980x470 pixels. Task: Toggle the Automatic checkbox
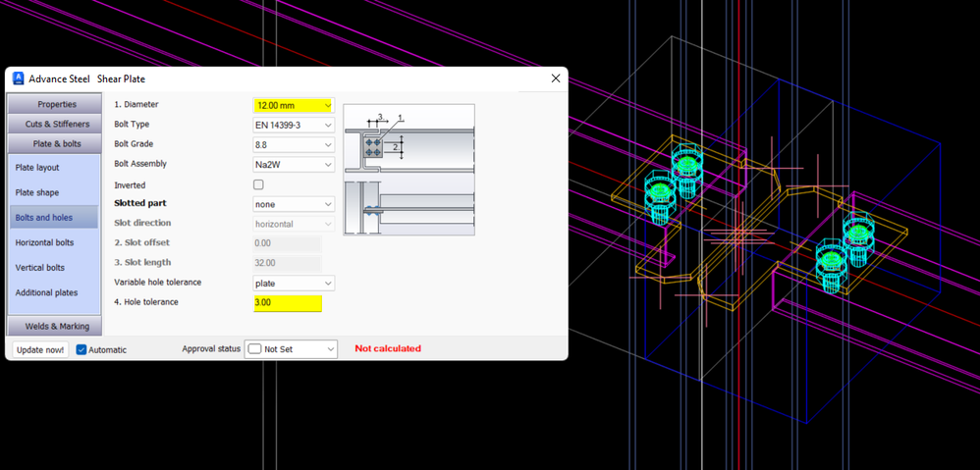82,349
